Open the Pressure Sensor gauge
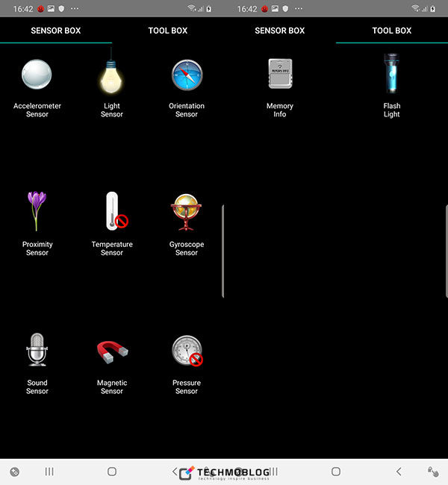 [186, 351]
